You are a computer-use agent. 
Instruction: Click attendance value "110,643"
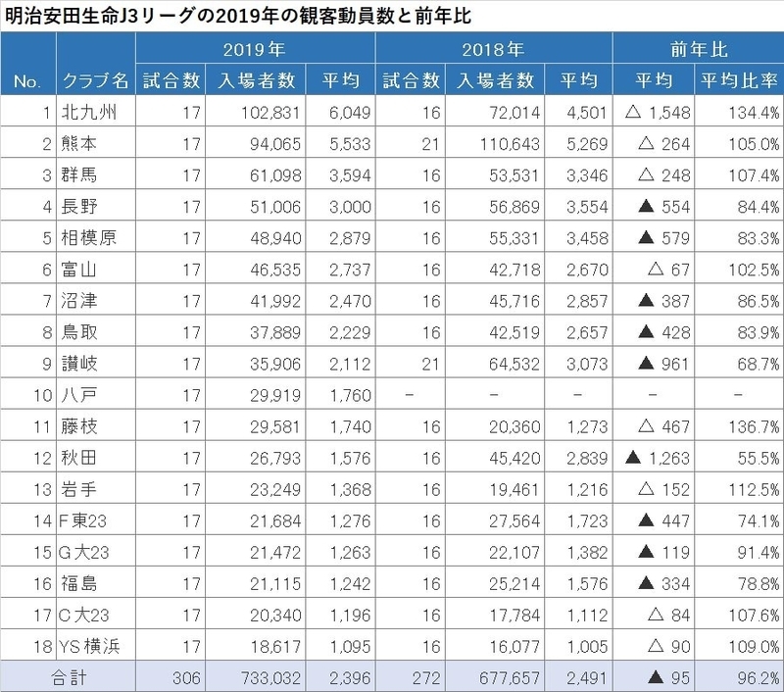pos(510,144)
